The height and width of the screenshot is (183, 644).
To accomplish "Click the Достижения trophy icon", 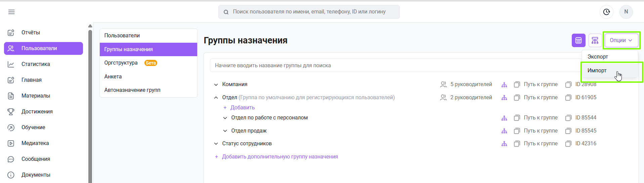I will click(11, 112).
